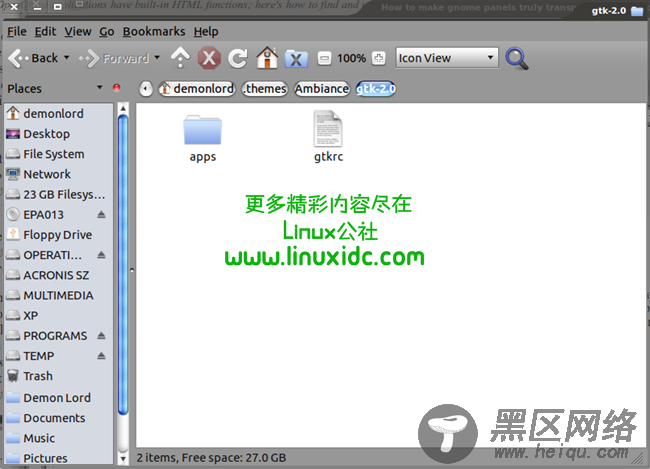This screenshot has width=650, height=469.
Task: Click the sidebar vertical scrollbar thumb
Action: click(123, 265)
